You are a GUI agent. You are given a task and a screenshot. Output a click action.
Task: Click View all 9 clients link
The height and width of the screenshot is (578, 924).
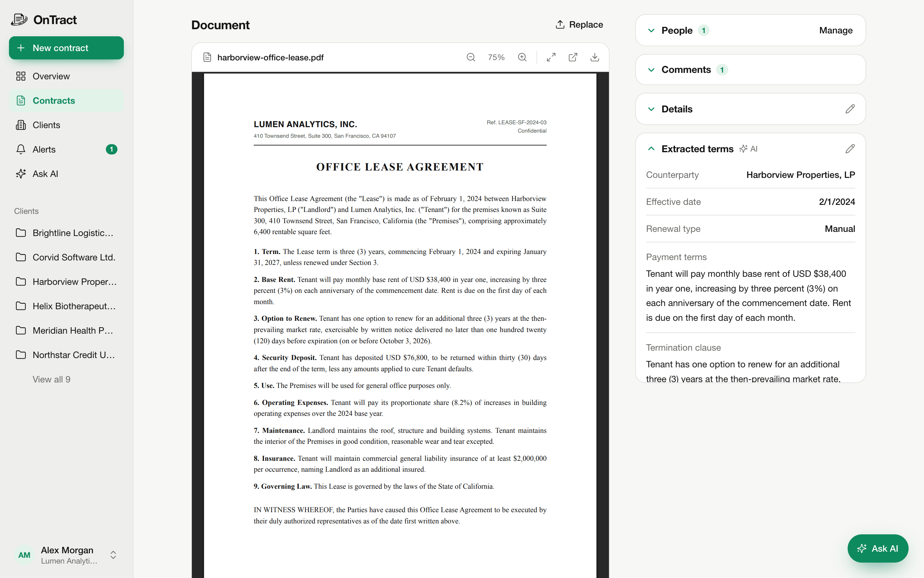click(x=52, y=379)
